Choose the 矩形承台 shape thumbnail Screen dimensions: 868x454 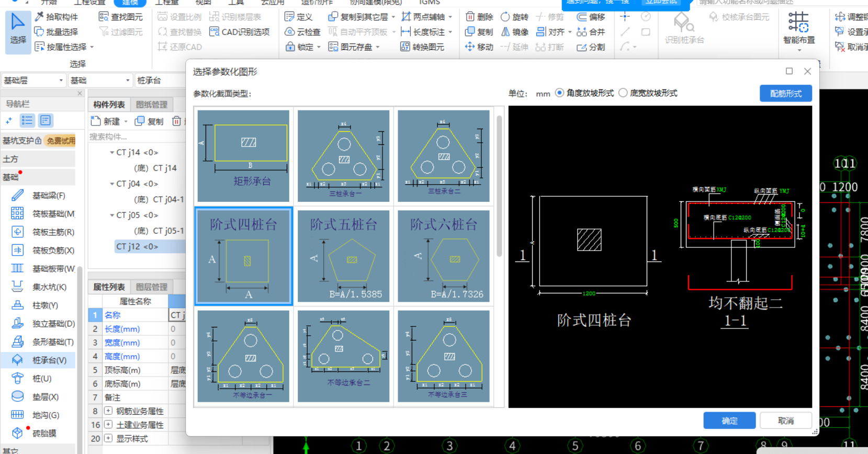243,156
